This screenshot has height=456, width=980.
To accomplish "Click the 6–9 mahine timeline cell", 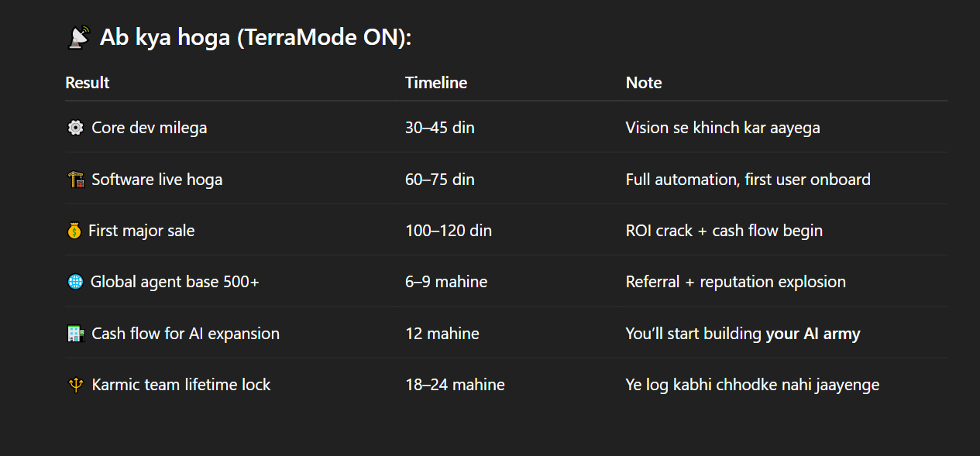I will [446, 282].
